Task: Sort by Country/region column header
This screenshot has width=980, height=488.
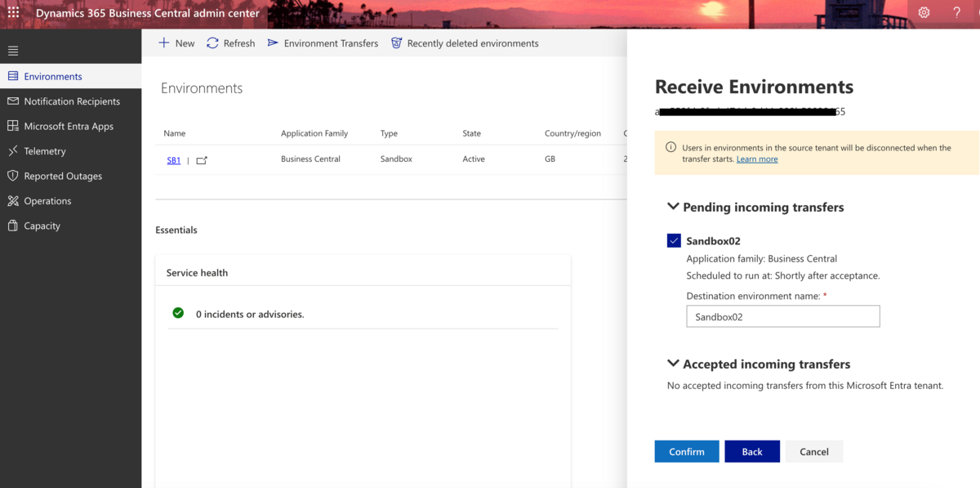Action: [x=572, y=133]
